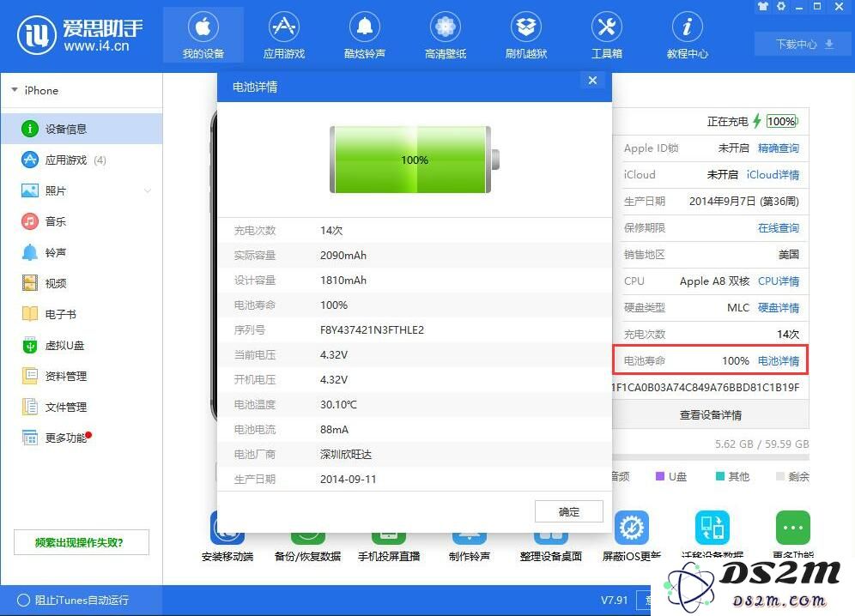Select 设备信息 in sidebar
The image size is (855, 616).
tap(82, 129)
